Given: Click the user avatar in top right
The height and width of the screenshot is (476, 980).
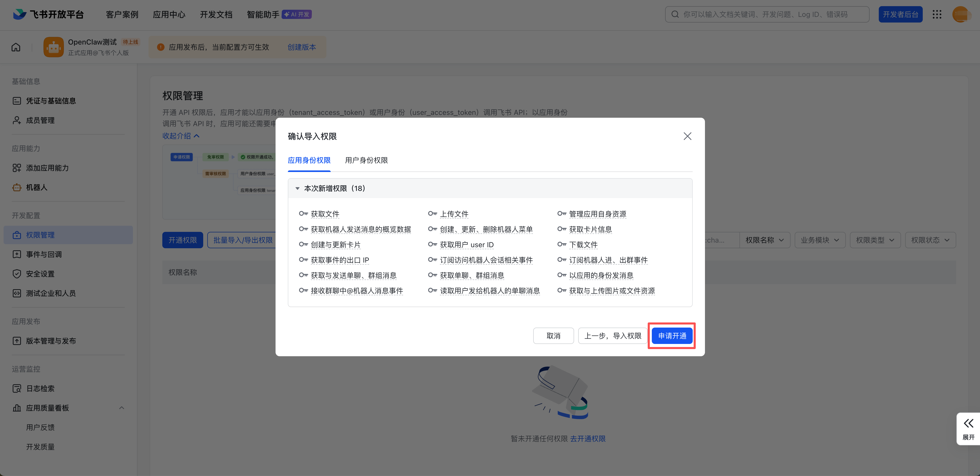Looking at the screenshot, I should 961,15.
